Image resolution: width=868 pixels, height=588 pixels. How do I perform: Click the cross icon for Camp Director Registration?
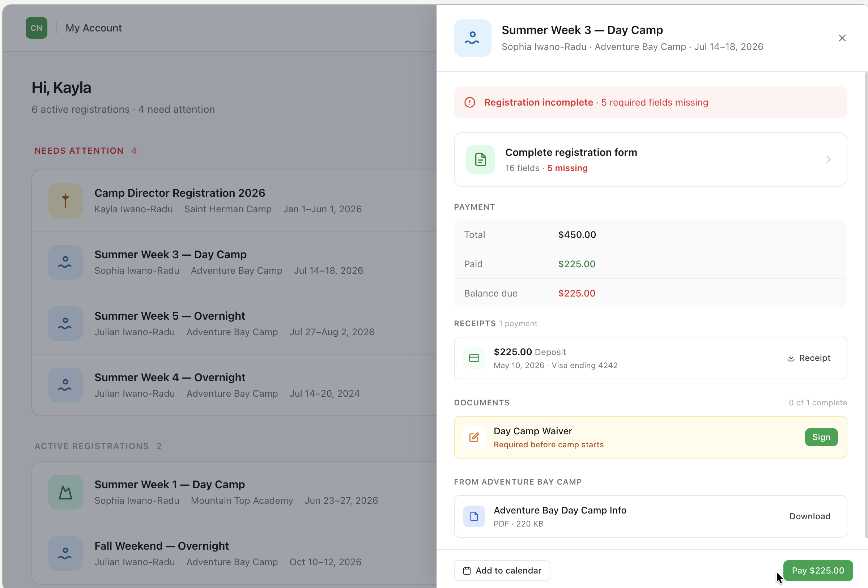point(65,200)
